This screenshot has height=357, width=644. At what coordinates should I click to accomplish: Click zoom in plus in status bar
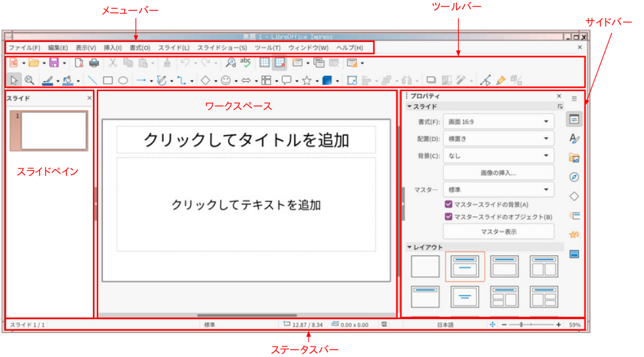pos(559,324)
